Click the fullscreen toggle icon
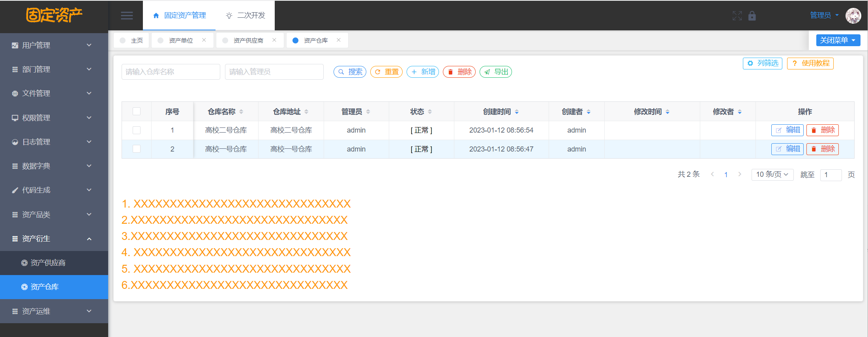Image resolution: width=868 pixels, height=337 pixels. click(x=737, y=16)
